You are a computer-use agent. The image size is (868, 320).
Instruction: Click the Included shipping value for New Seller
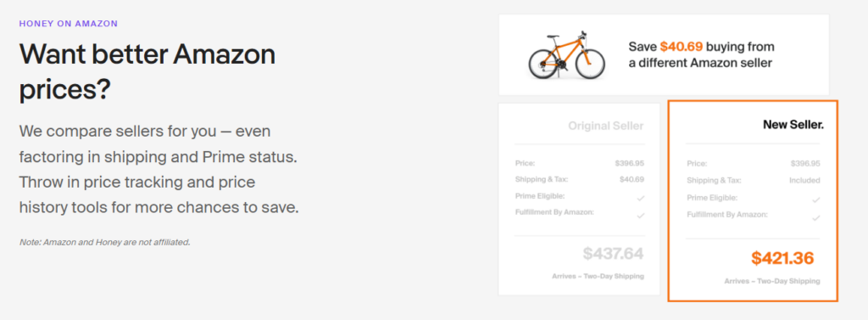[804, 180]
